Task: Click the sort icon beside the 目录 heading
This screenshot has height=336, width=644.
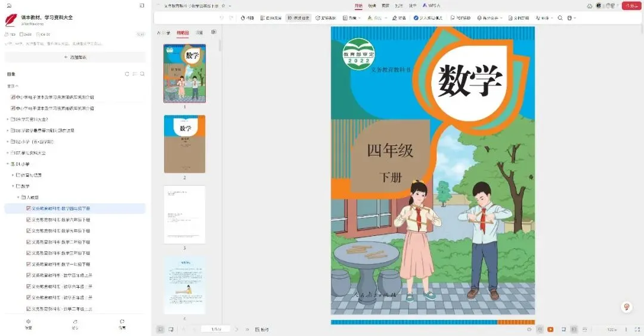Action: (135, 74)
